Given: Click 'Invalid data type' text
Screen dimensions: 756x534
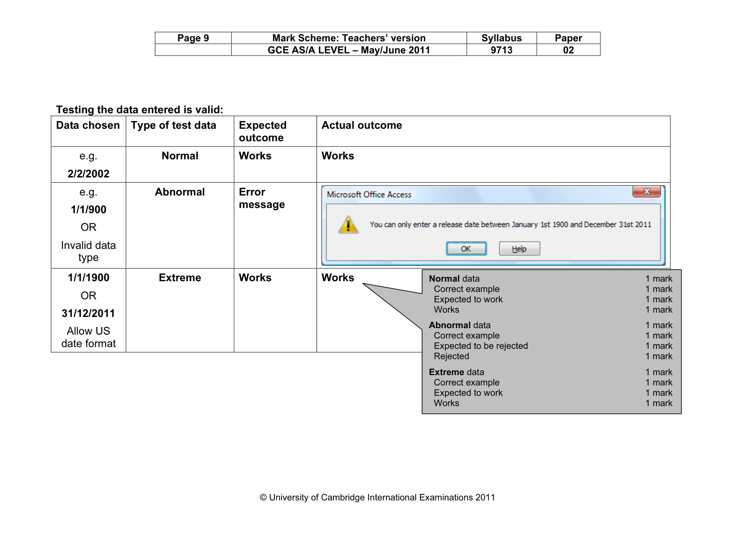Looking at the screenshot, I should (x=88, y=251).
